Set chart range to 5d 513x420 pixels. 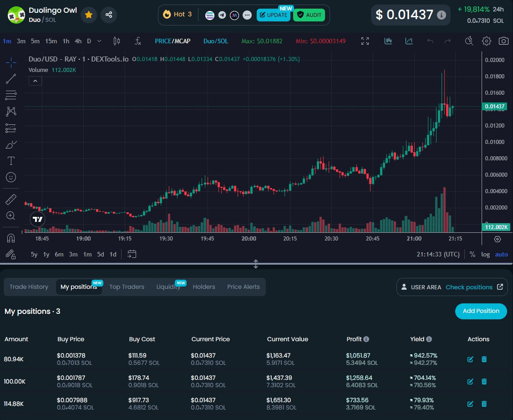(x=101, y=254)
